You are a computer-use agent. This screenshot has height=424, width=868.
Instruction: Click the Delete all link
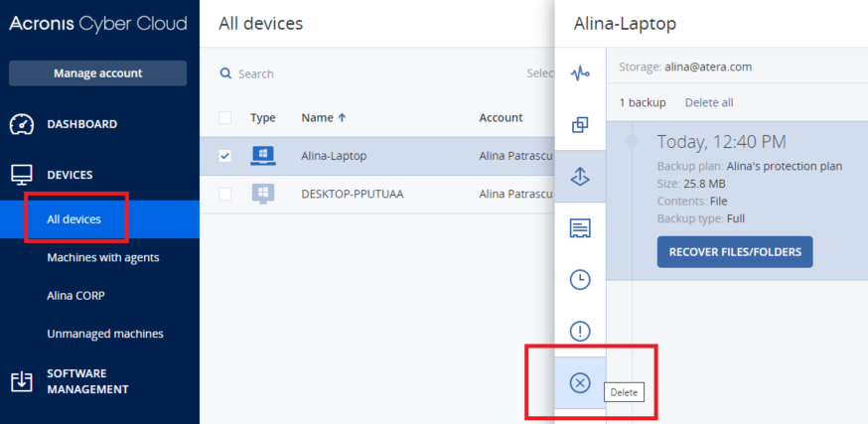coord(709,102)
